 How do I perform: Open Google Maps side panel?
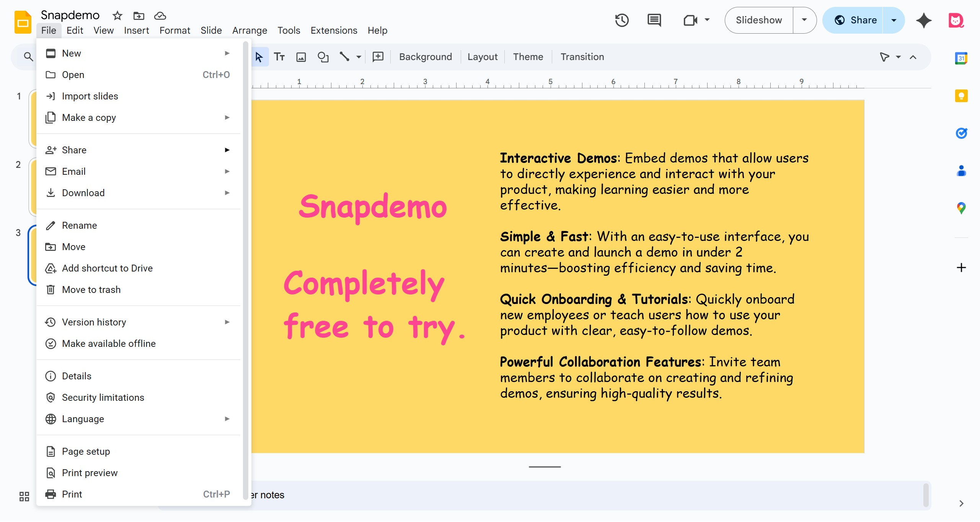961,208
